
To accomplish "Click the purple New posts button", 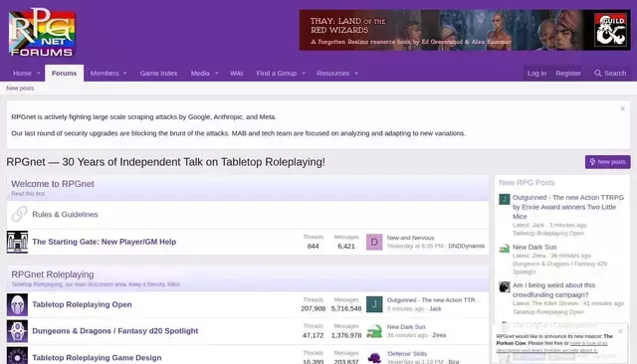I will click(608, 162).
